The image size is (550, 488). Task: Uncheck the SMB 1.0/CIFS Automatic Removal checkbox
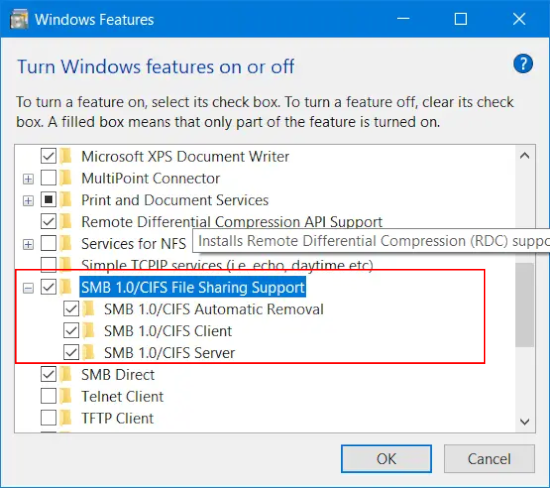click(x=71, y=309)
